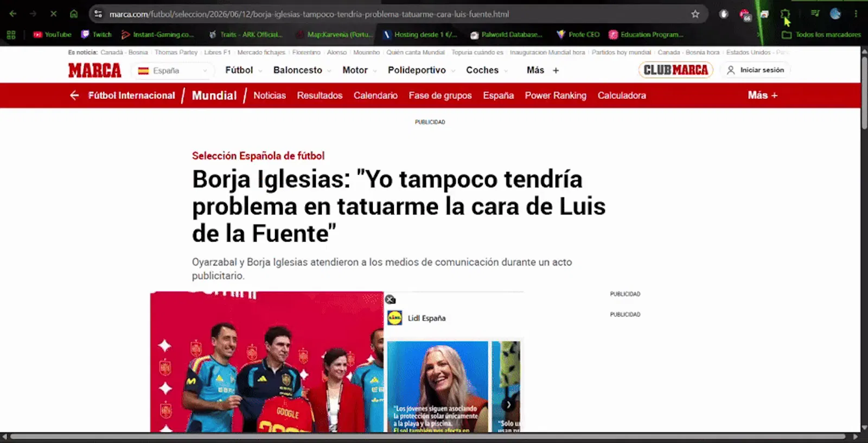The image size is (868, 443).
Task: Open the Mercado fichajes trending link
Action: (x=261, y=52)
